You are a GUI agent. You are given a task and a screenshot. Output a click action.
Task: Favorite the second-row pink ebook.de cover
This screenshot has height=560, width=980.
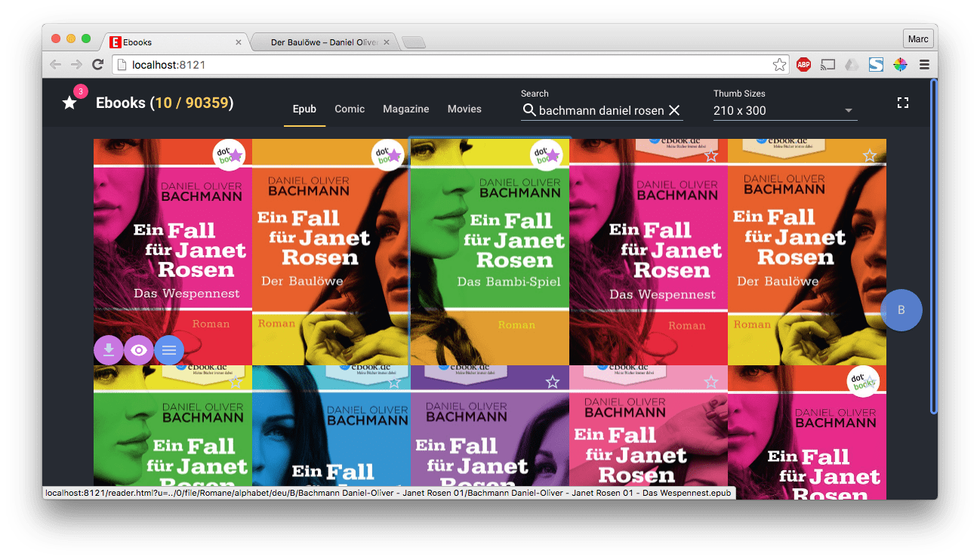click(x=710, y=383)
